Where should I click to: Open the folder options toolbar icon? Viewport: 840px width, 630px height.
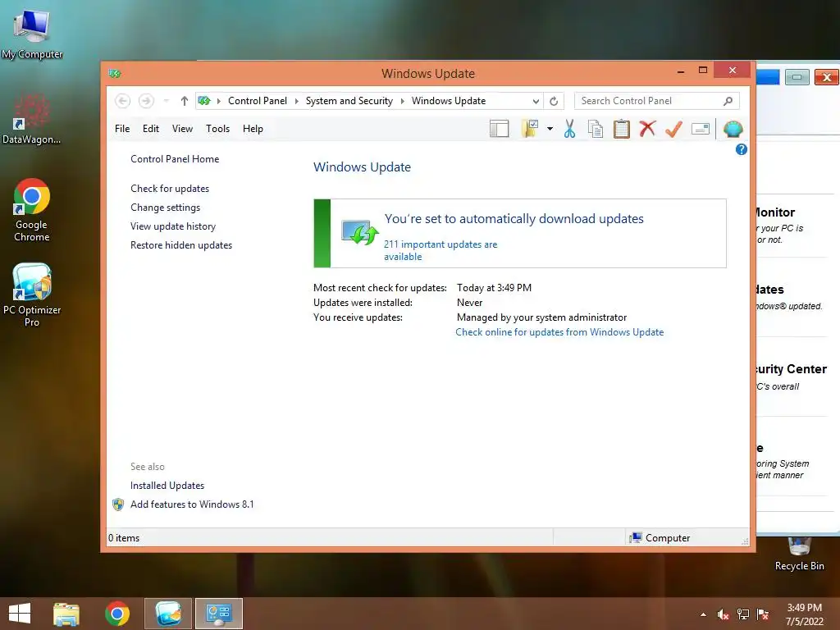[529, 129]
